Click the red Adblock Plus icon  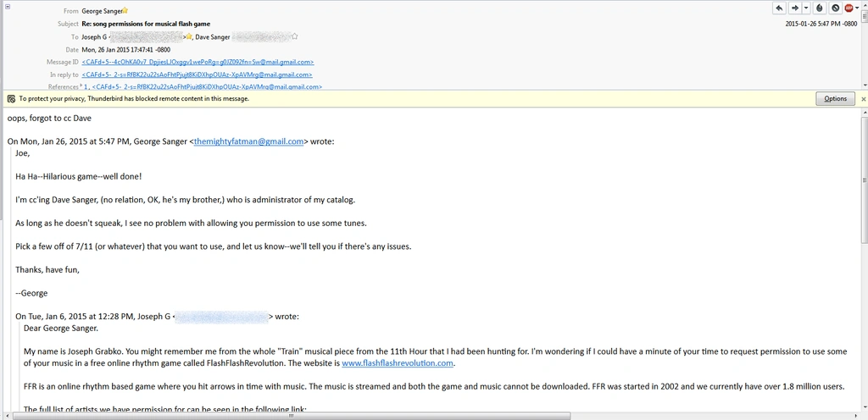(x=849, y=8)
